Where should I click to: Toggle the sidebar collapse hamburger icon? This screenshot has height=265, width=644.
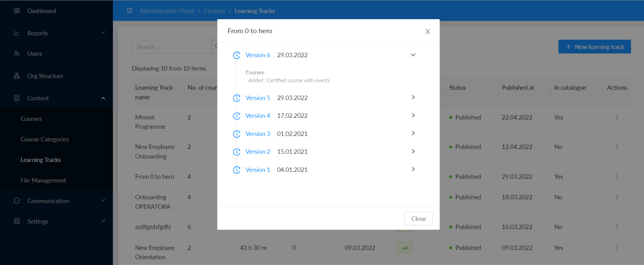tap(130, 11)
